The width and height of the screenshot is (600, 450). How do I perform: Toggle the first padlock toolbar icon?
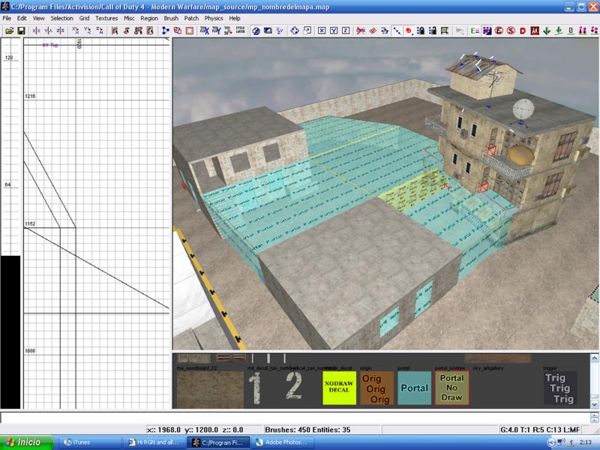pos(421,31)
